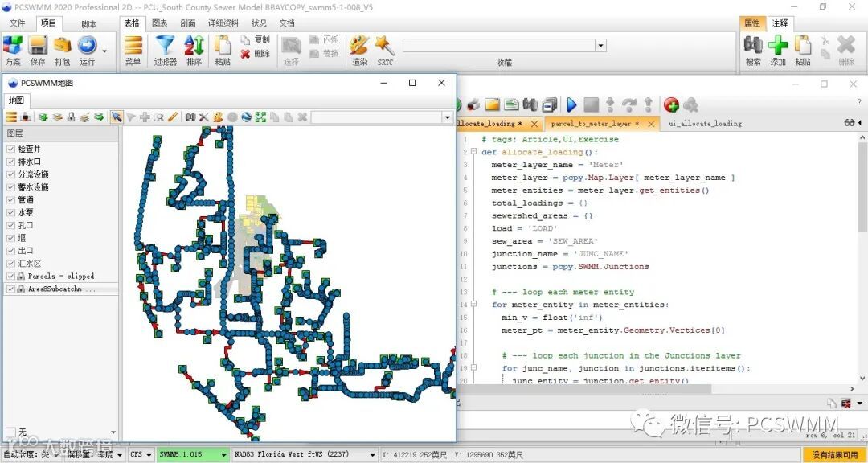This screenshot has width=868, height=463.
Task: Open the 图表 ribbon tab
Action: tap(160, 23)
